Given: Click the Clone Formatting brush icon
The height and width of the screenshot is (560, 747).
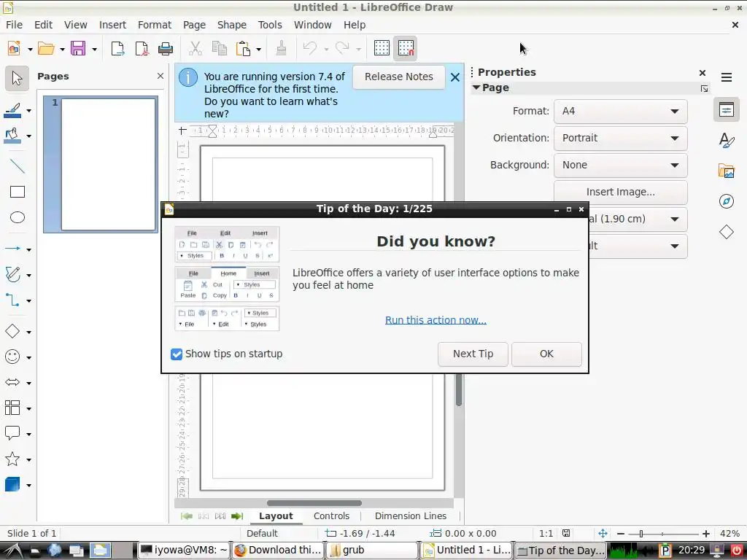Looking at the screenshot, I should tap(281, 49).
